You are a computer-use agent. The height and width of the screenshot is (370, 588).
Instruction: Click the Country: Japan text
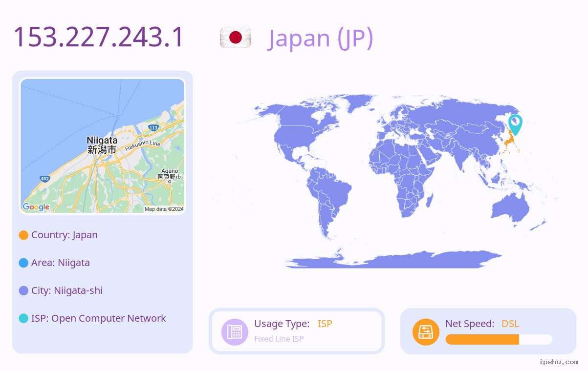click(65, 235)
